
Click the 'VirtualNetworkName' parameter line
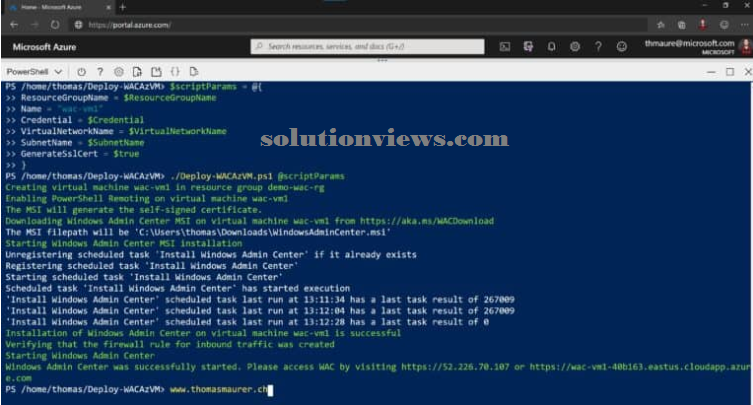pos(116,131)
